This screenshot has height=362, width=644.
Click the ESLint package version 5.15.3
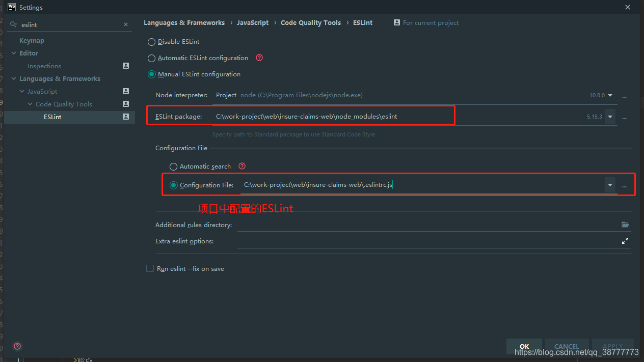tap(594, 117)
